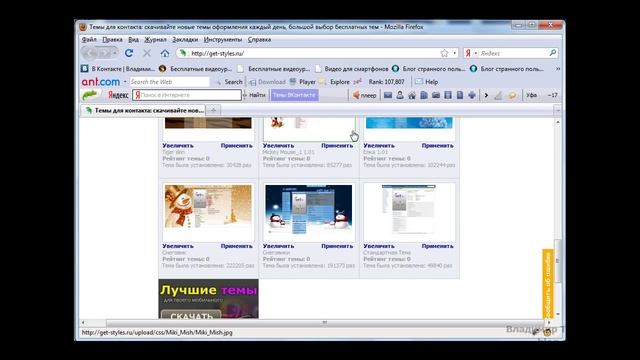Open list all tabs dropdown
Image resolution: width=640 pixels, height=360 pixels.
pos(558,110)
